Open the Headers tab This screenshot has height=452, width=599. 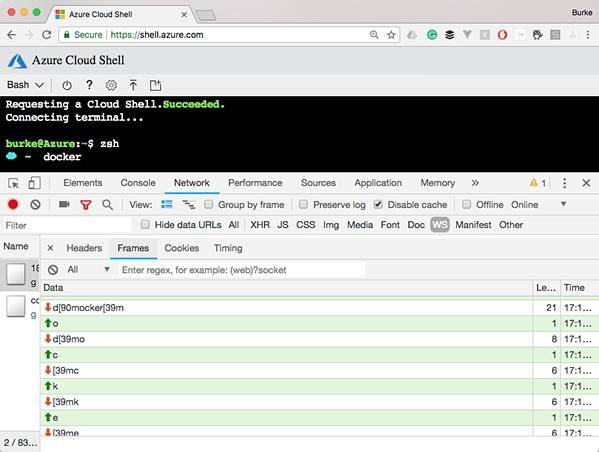tap(84, 248)
